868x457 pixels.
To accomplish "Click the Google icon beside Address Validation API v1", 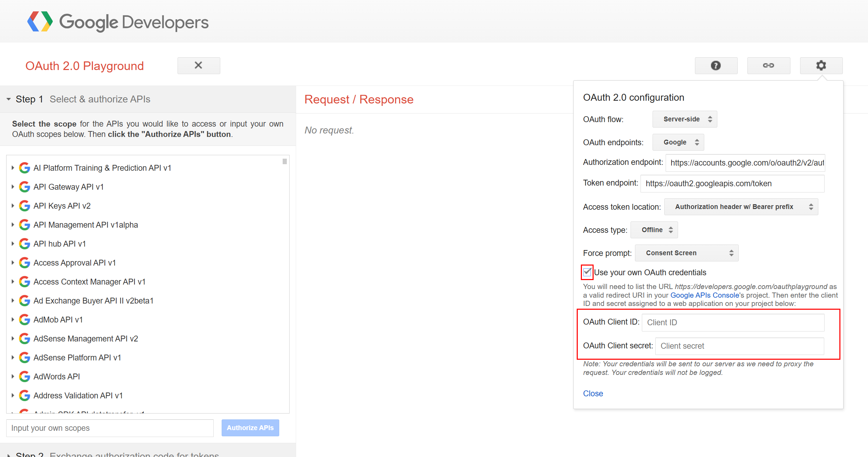I will pyautogui.click(x=24, y=395).
